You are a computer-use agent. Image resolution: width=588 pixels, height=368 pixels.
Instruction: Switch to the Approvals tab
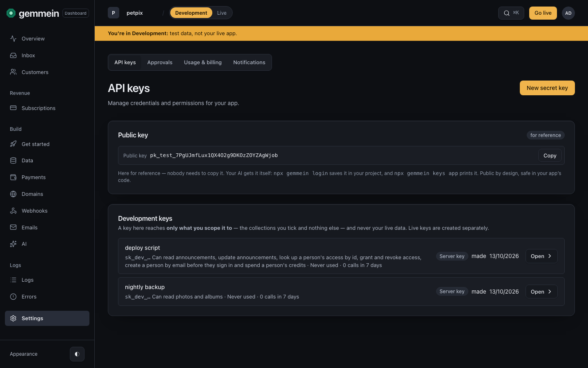click(160, 63)
